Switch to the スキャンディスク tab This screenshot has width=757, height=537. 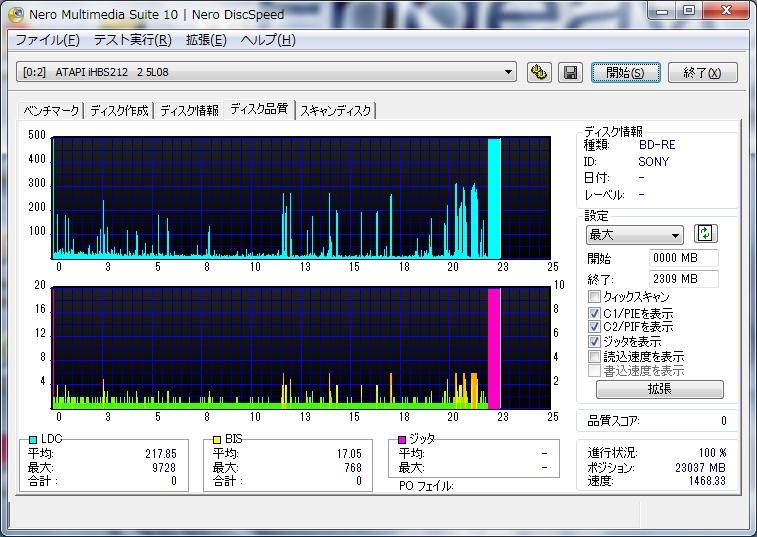(336, 111)
